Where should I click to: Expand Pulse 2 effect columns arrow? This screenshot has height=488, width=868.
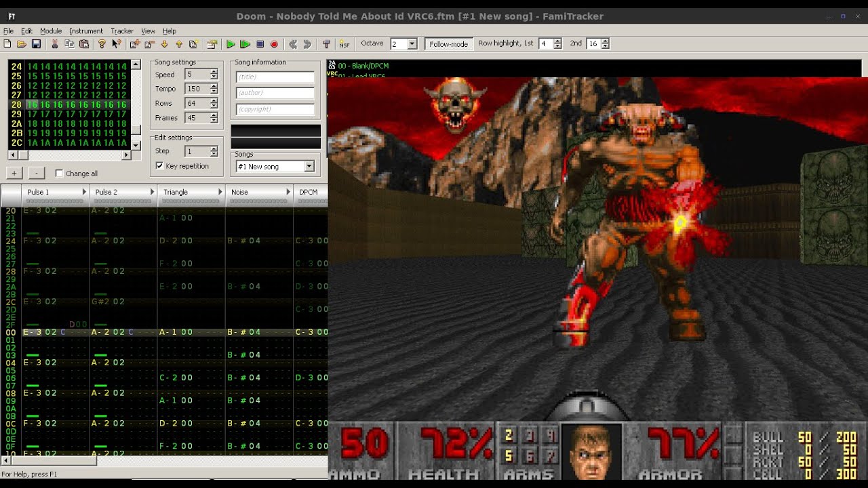point(152,192)
